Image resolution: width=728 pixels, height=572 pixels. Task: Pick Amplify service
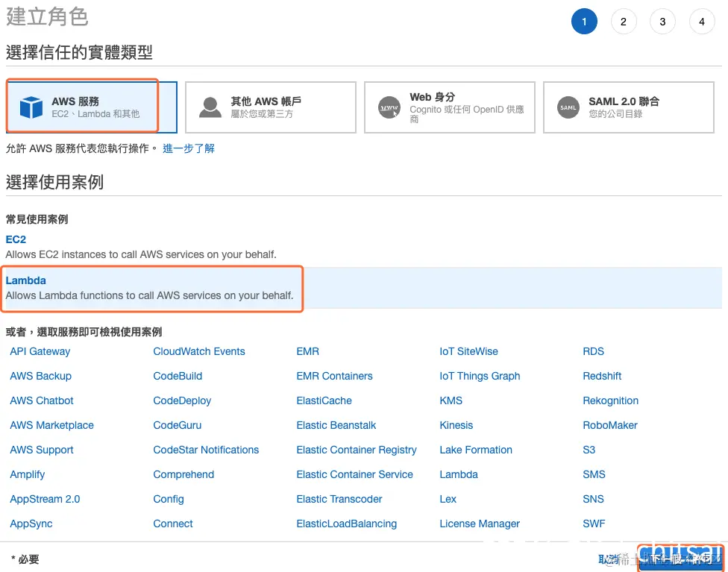click(28, 474)
